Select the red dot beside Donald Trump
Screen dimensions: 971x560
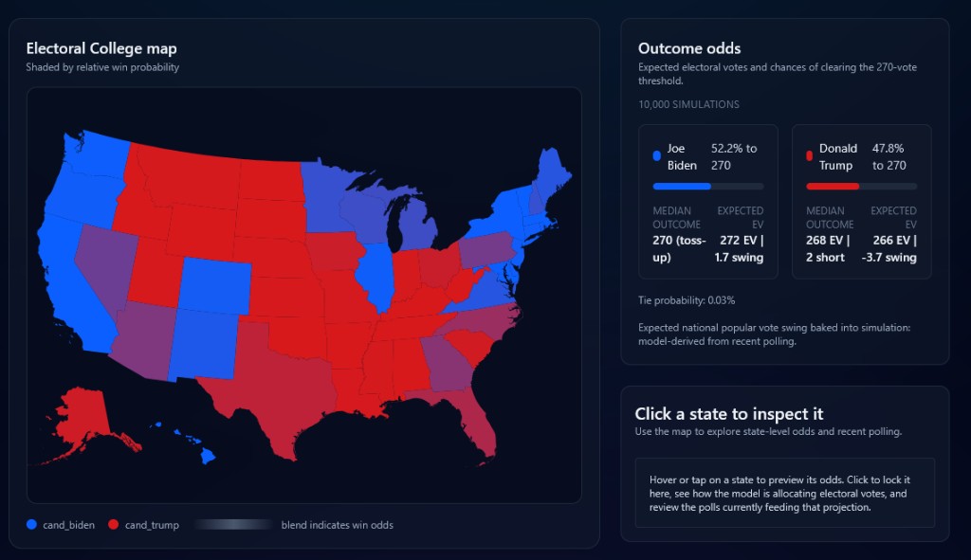click(x=808, y=156)
